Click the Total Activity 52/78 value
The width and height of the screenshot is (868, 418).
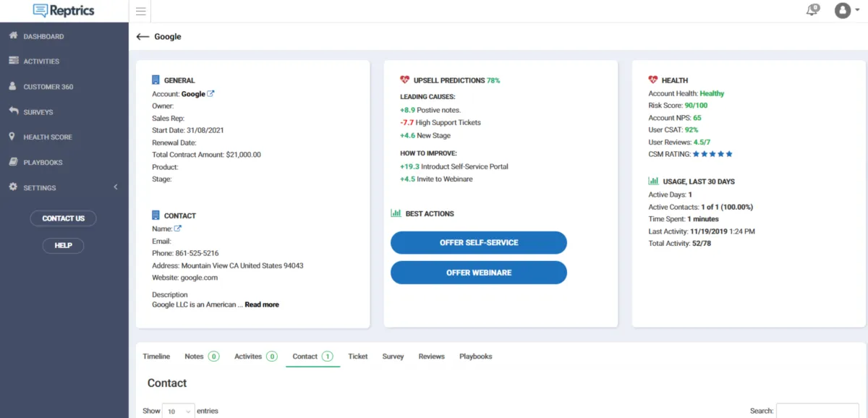pyautogui.click(x=702, y=244)
